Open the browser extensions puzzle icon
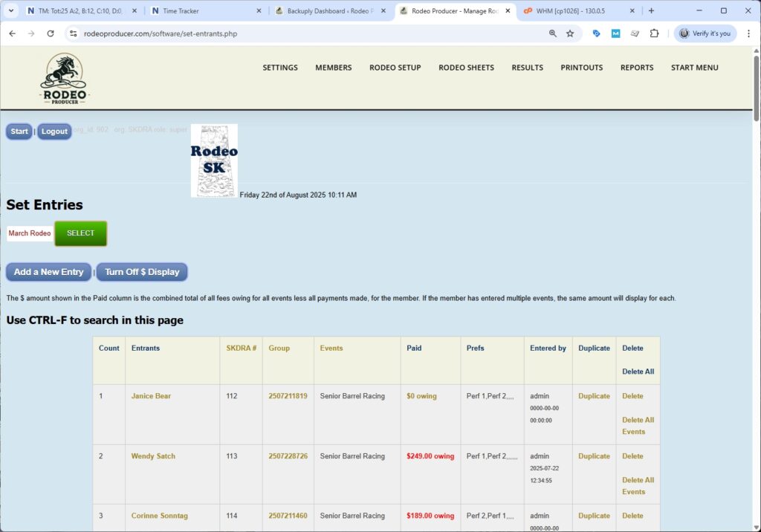The width and height of the screenshot is (761, 532). click(x=654, y=33)
